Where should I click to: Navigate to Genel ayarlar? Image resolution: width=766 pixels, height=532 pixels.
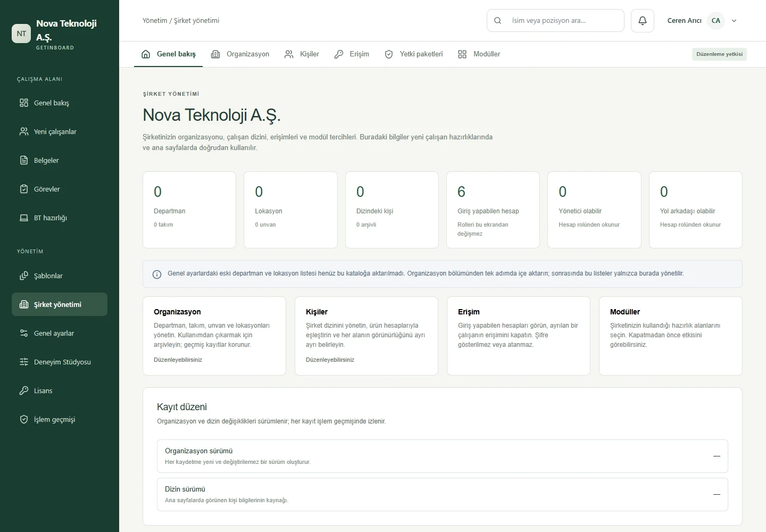[x=60, y=333]
